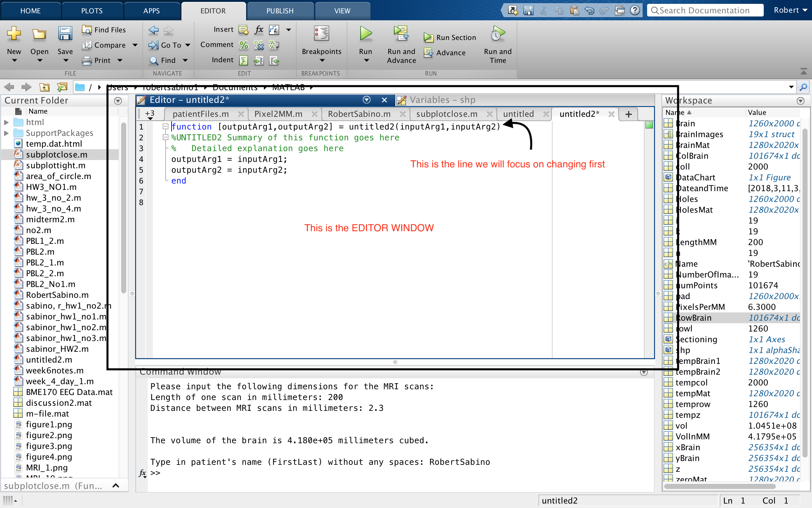
Task: Click the Smart Indent icon
Action: 244,60
